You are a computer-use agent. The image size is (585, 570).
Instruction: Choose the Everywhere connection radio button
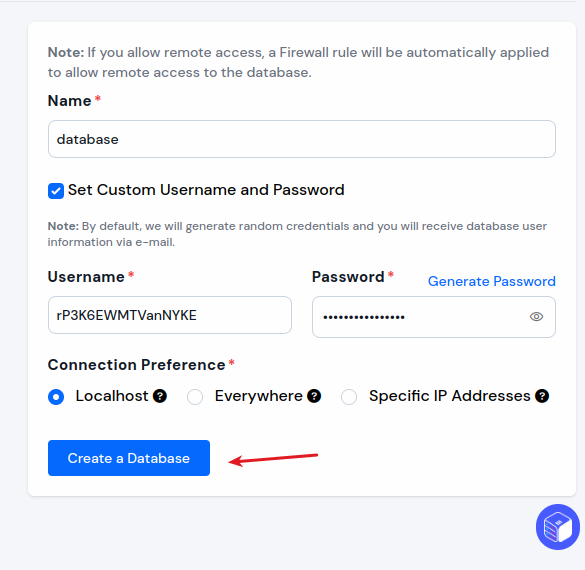pos(195,397)
